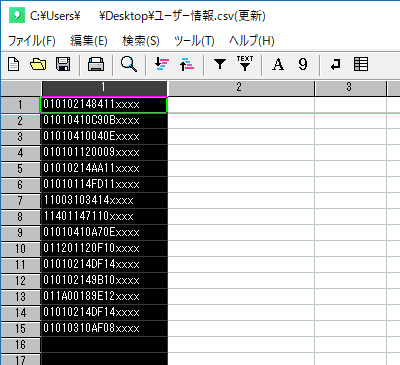Select column header 1
Screen dimensions: 400x365
click(104, 88)
